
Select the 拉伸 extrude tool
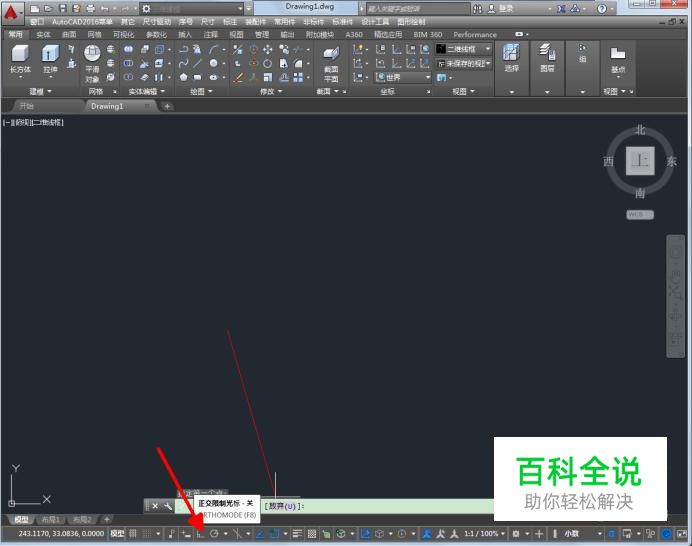pos(50,60)
